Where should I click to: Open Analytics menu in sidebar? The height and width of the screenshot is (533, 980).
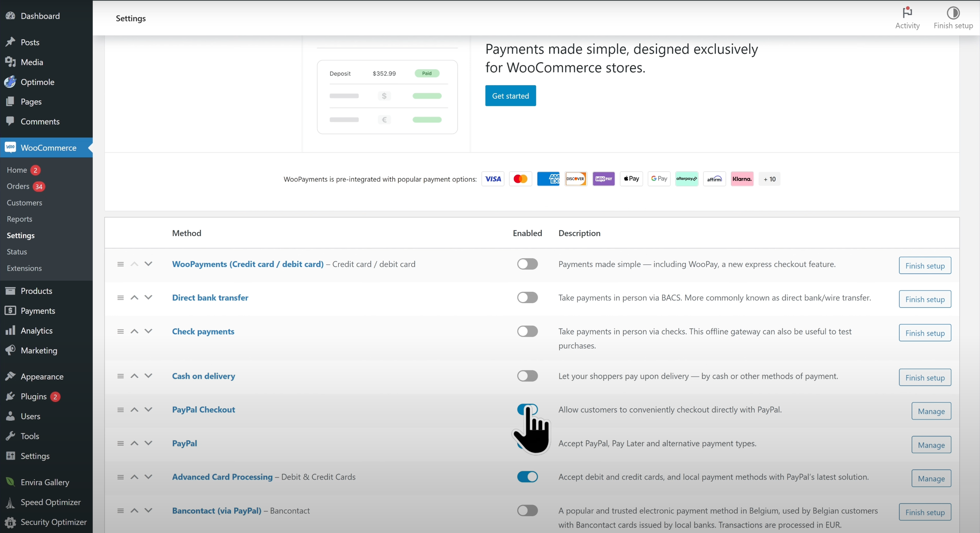click(x=37, y=331)
